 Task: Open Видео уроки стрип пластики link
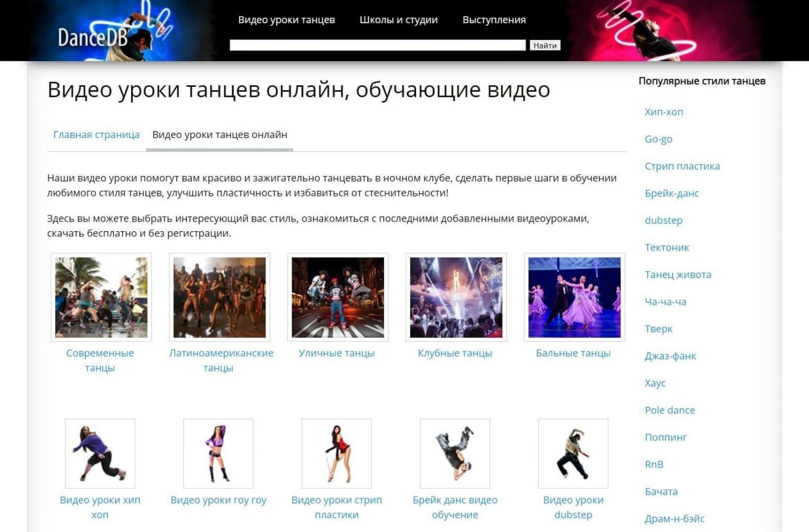coord(337,507)
